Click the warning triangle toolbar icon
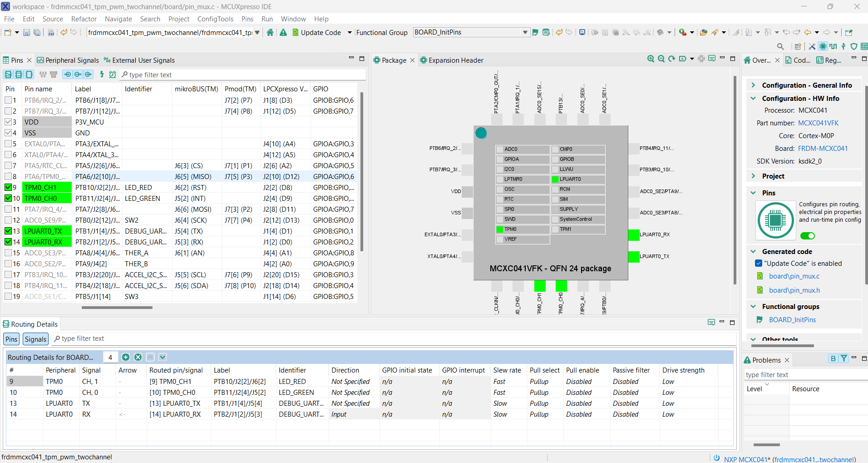The image size is (868, 463). 283,32
